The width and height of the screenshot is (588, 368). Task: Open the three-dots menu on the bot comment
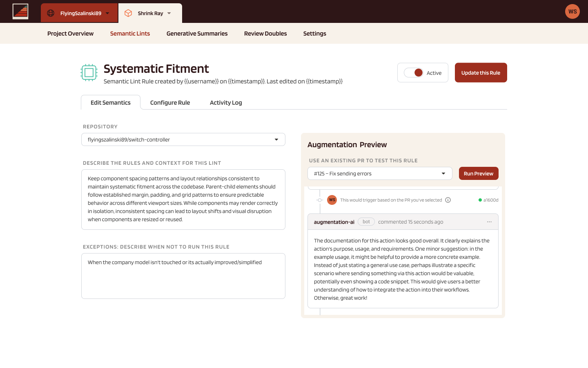[489, 222]
